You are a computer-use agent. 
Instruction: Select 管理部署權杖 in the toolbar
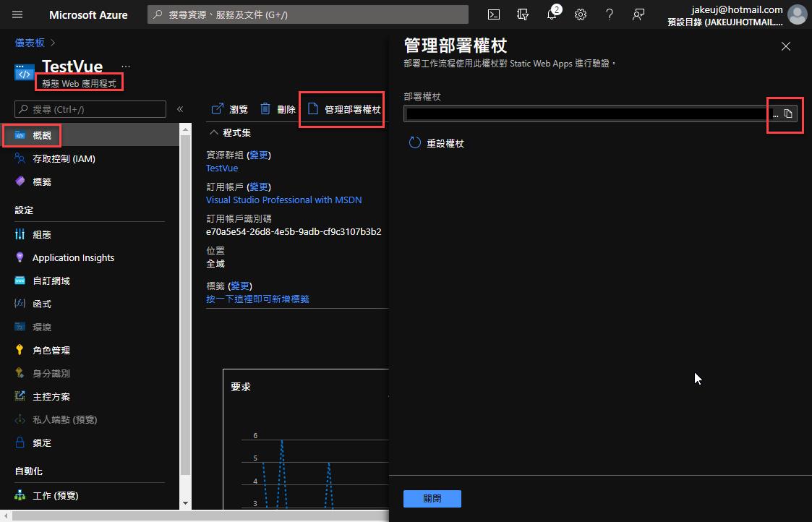click(x=344, y=109)
